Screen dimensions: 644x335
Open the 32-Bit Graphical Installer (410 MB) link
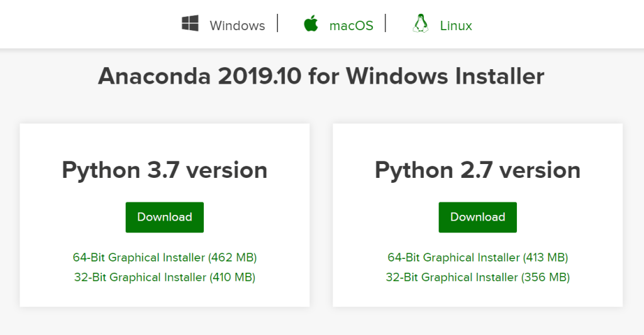click(165, 277)
